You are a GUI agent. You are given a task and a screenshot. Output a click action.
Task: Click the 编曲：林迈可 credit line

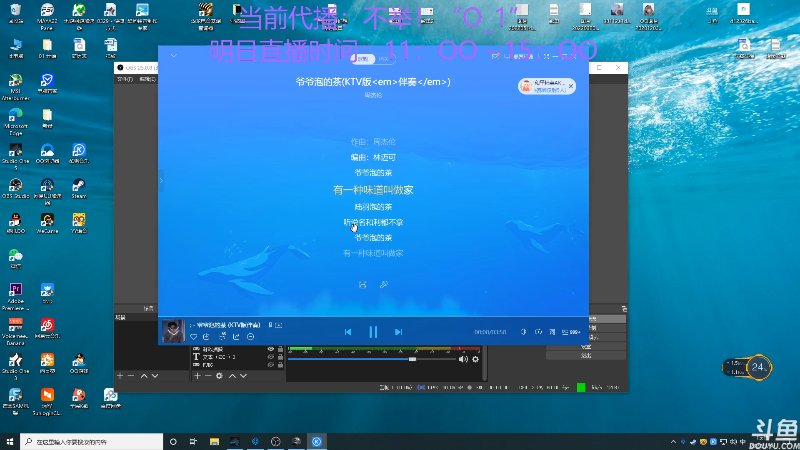click(x=373, y=157)
